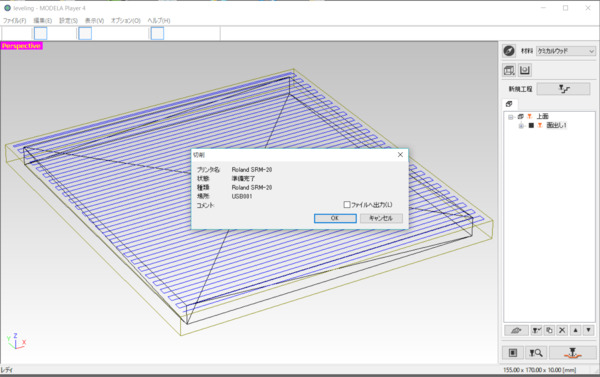Click the 種類 label in dialog
The image size is (600, 377).
pyautogui.click(x=203, y=187)
